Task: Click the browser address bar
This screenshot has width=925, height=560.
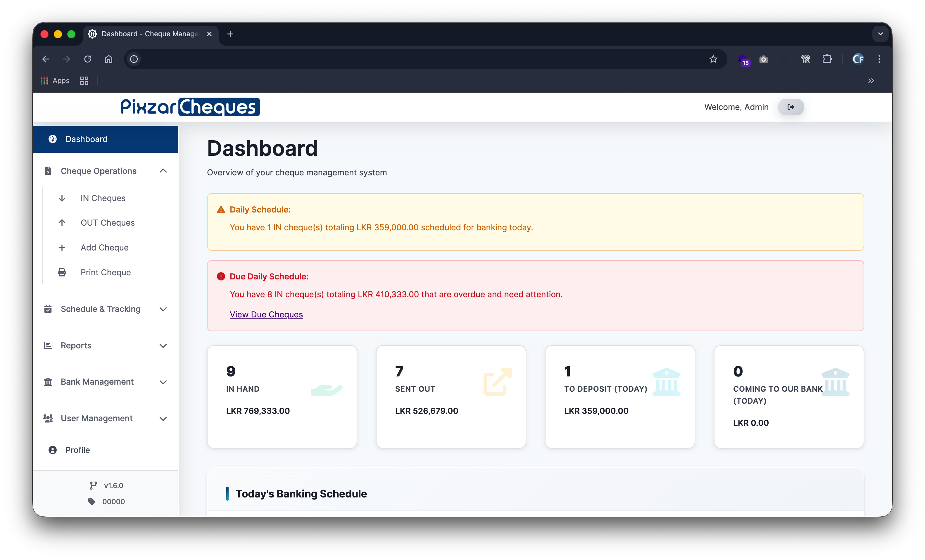Action: pyautogui.click(x=413, y=59)
